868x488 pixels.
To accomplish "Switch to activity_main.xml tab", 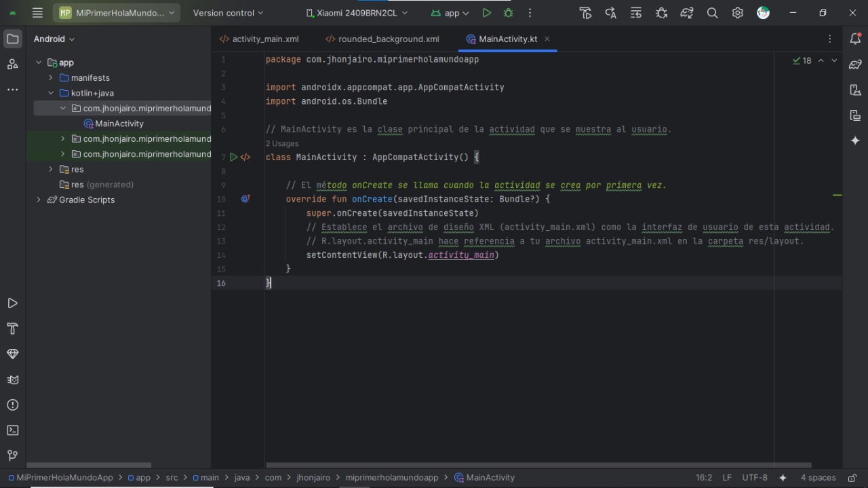I will pos(258,39).
